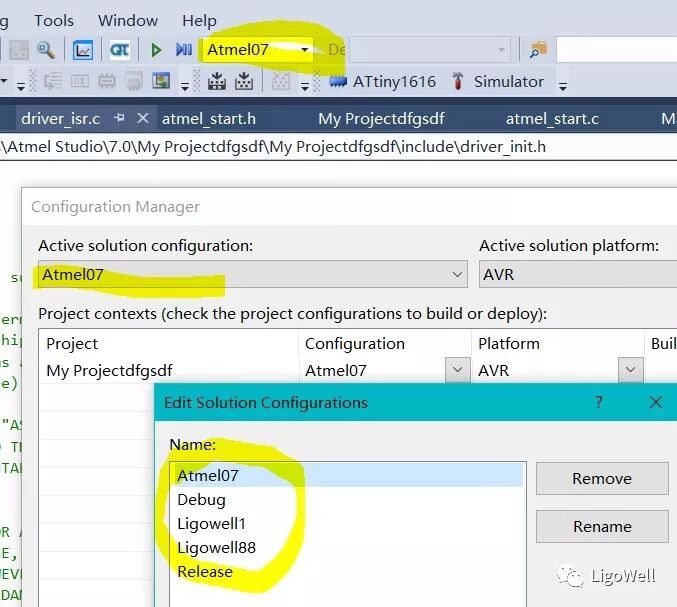Screen dimensions: 677x607
Task: Pin the driver_isr.c tab
Action: tap(120, 118)
